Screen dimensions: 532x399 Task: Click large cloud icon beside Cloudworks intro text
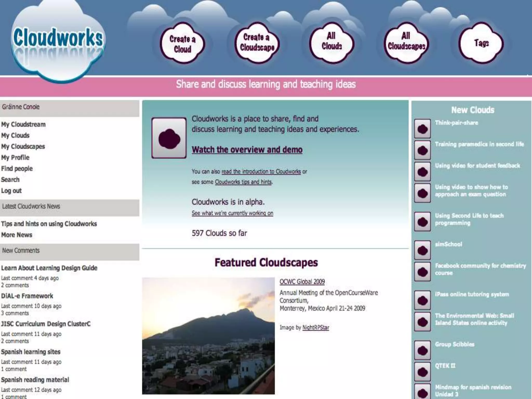coord(169,138)
